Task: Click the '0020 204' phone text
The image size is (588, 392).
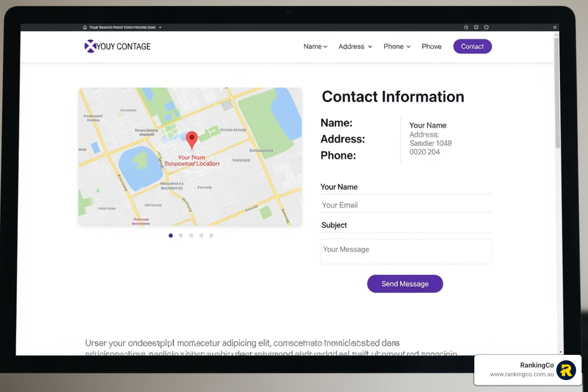Action: tap(425, 152)
